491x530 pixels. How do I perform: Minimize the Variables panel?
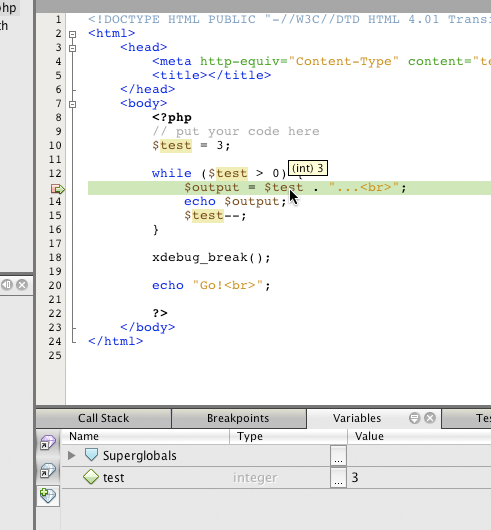[x=414, y=418]
